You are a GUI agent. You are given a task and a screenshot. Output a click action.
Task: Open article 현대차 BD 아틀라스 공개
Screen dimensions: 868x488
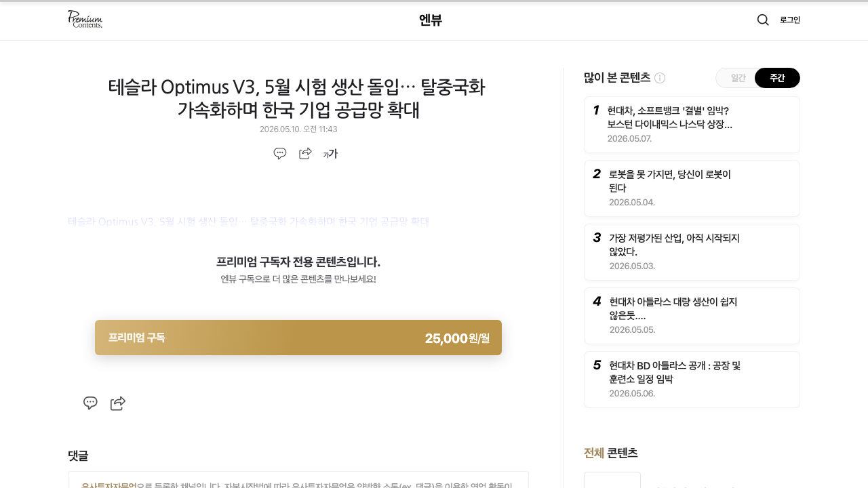tap(692, 380)
